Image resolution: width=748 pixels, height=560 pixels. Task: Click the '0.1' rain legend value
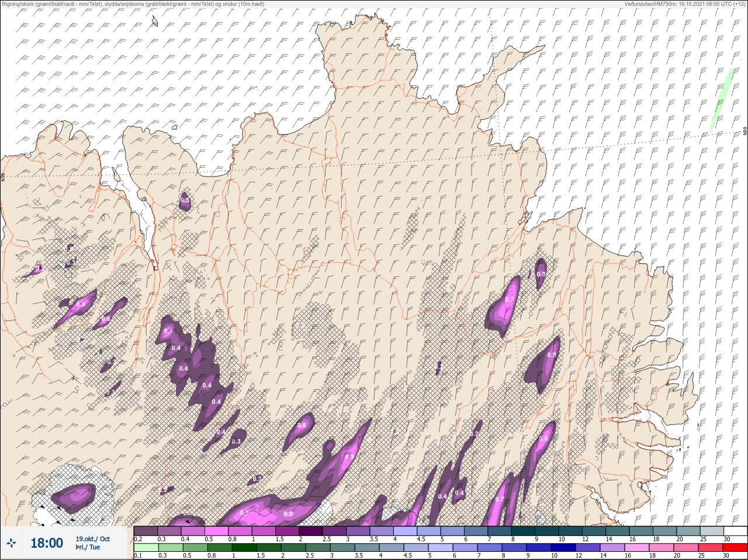tap(138, 555)
